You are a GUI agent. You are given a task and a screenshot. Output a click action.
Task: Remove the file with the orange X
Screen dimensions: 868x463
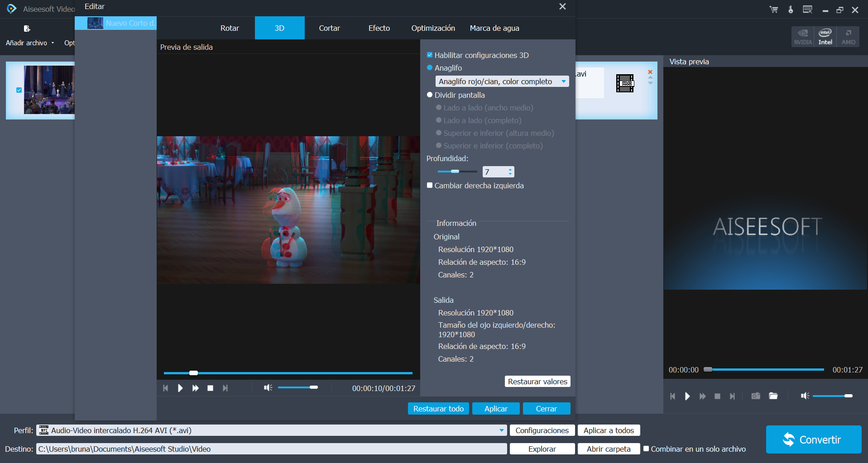(650, 72)
